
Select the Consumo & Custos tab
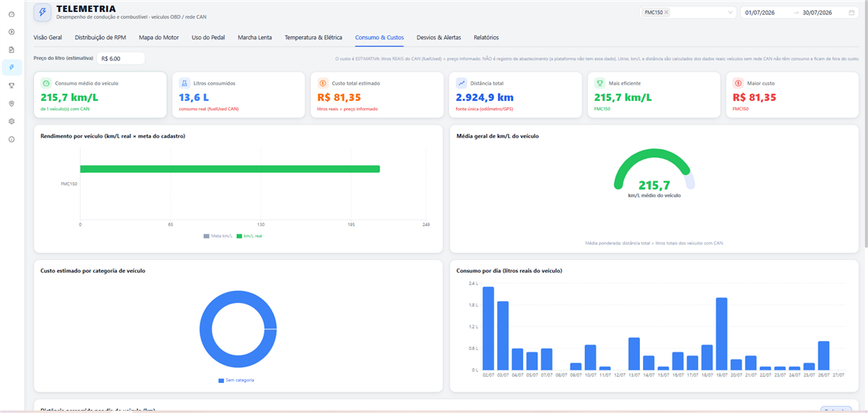point(380,38)
